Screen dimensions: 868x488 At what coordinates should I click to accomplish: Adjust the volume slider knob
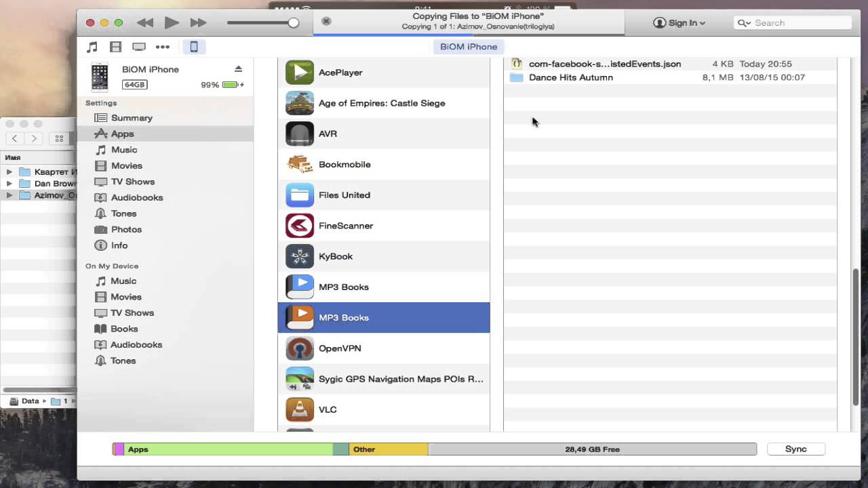click(294, 22)
